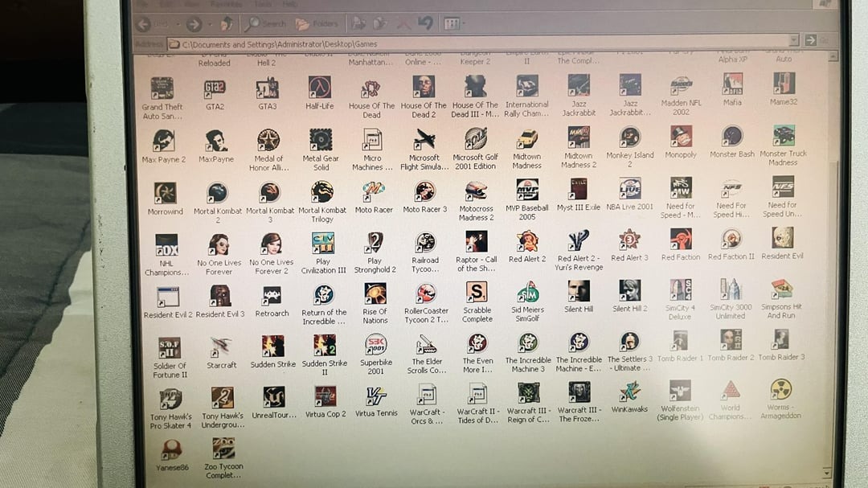Screen dimensions: 868x488
Task: Select Superbike 2001 icon
Action: [376, 345]
